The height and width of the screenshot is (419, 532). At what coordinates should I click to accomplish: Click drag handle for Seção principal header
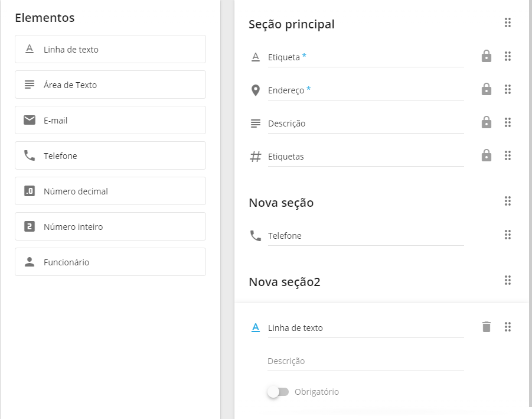coord(507,23)
